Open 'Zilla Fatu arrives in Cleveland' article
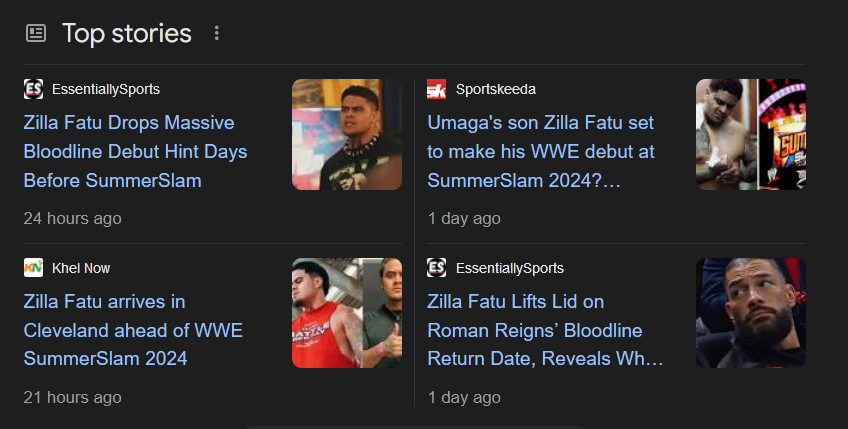 (x=133, y=329)
